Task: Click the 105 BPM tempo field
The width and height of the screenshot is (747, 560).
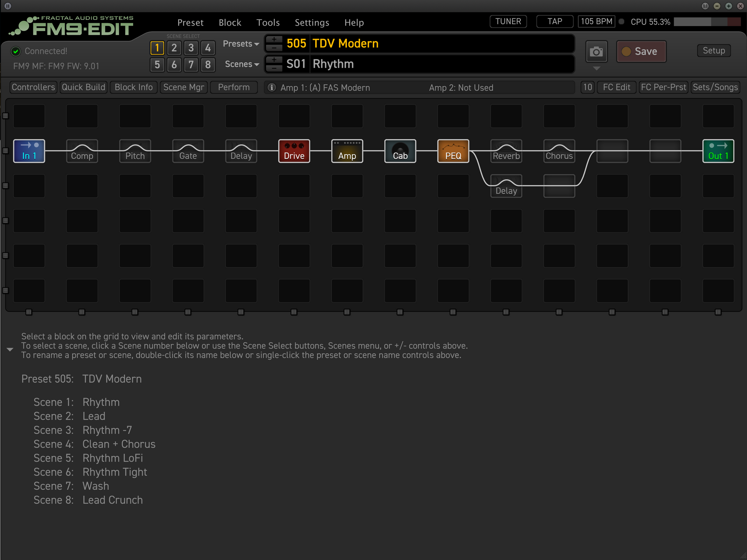Action: (x=596, y=21)
